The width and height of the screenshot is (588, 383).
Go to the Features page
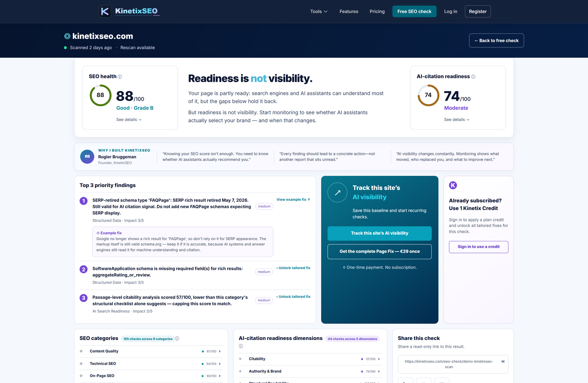(349, 11)
